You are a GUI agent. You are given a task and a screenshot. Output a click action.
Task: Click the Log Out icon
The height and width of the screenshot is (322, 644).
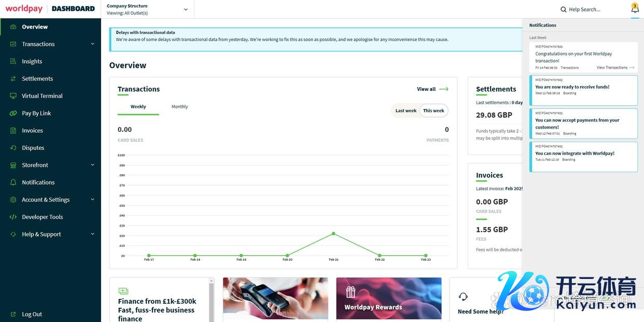13,314
